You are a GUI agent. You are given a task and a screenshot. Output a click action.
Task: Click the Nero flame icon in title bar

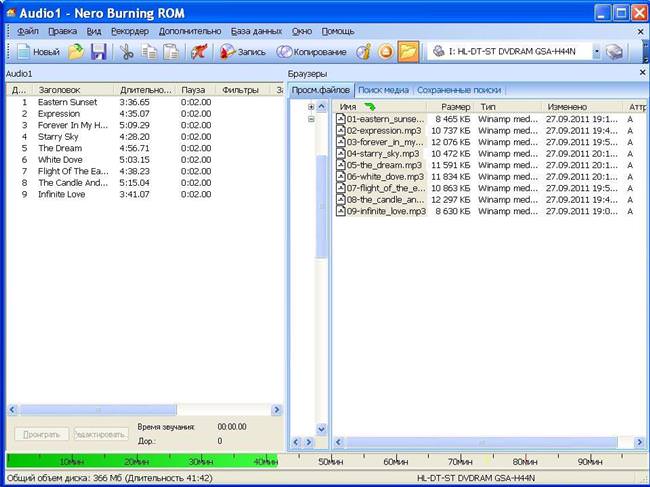(10, 13)
